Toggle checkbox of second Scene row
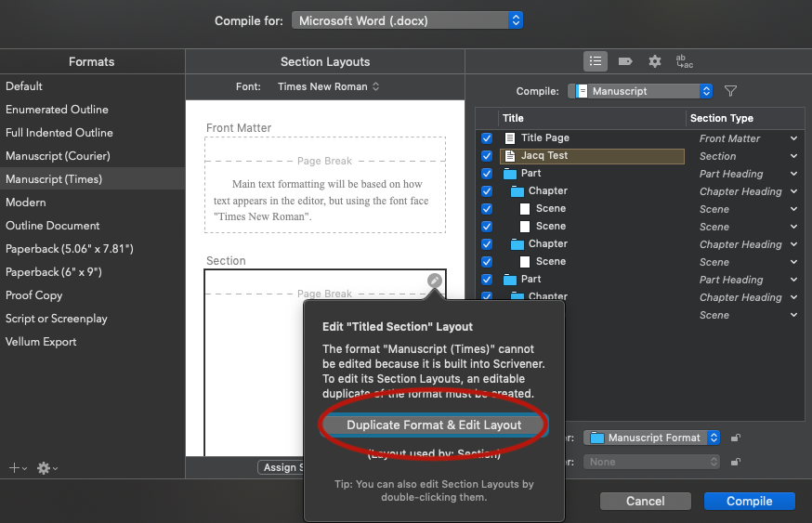Screen dimensions: 812x523 [487, 227]
